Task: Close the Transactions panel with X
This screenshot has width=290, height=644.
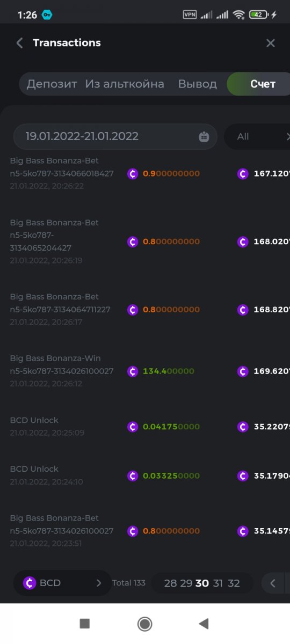Action: coord(271,43)
